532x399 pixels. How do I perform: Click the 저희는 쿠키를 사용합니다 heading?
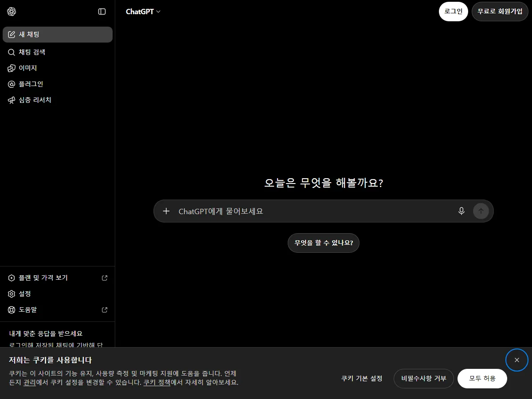50,360
